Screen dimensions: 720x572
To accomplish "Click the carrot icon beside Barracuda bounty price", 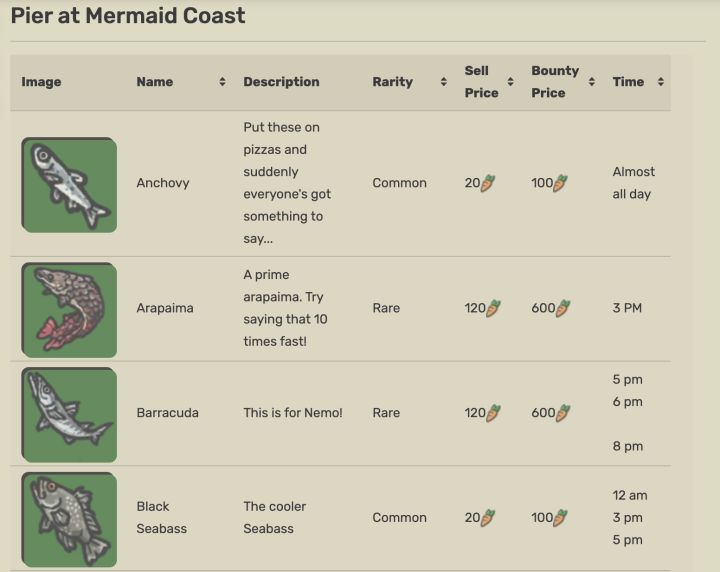I will (x=563, y=413).
